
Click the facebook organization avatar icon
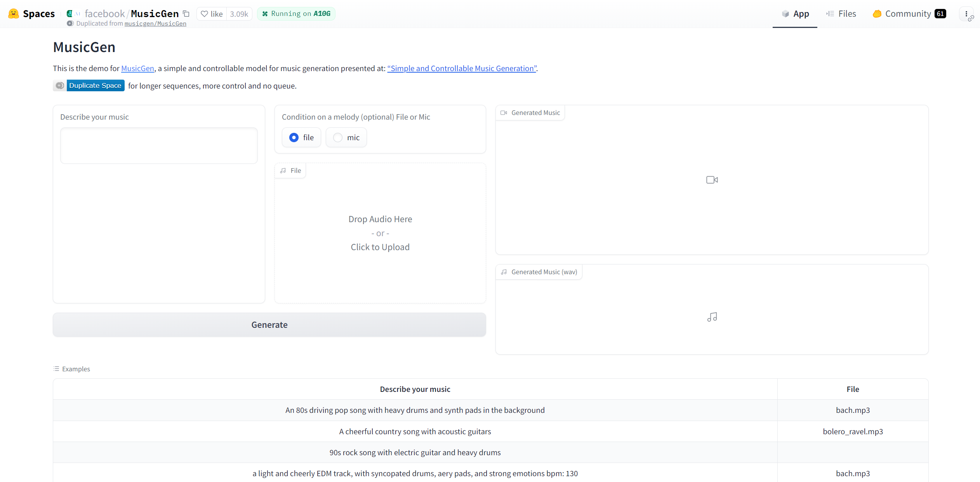coord(70,14)
